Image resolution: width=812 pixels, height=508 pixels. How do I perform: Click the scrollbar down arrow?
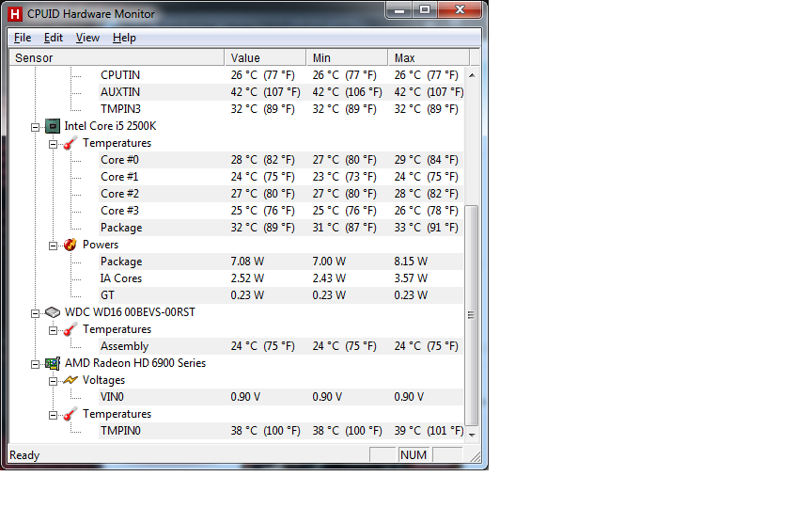click(x=472, y=435)
